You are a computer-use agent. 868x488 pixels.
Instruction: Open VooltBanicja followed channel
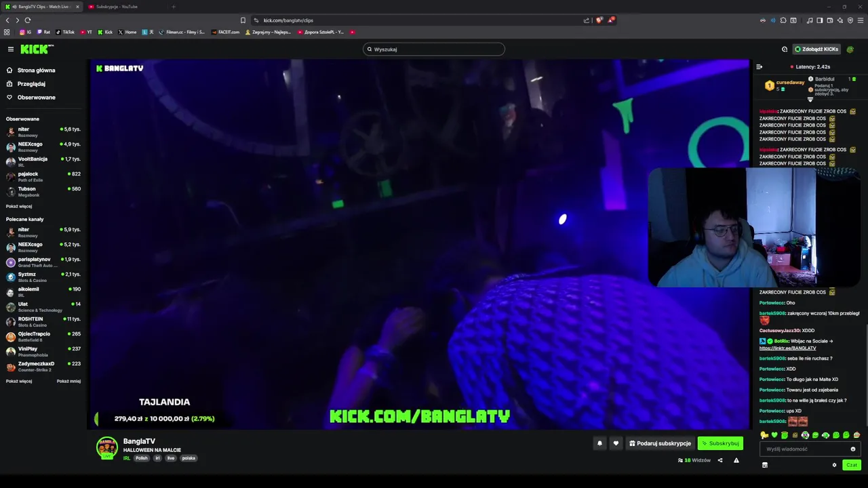[x=43, y=161]
